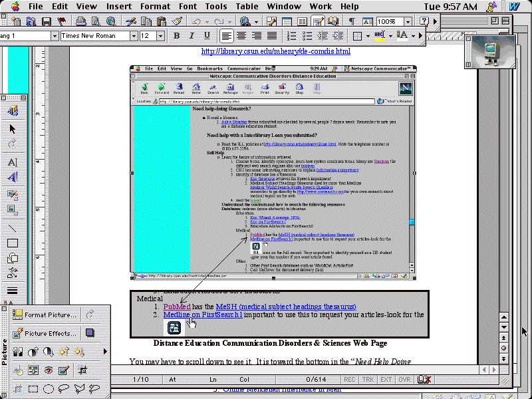Open the Work menu
532x399 pixels.
click(321, 7)
